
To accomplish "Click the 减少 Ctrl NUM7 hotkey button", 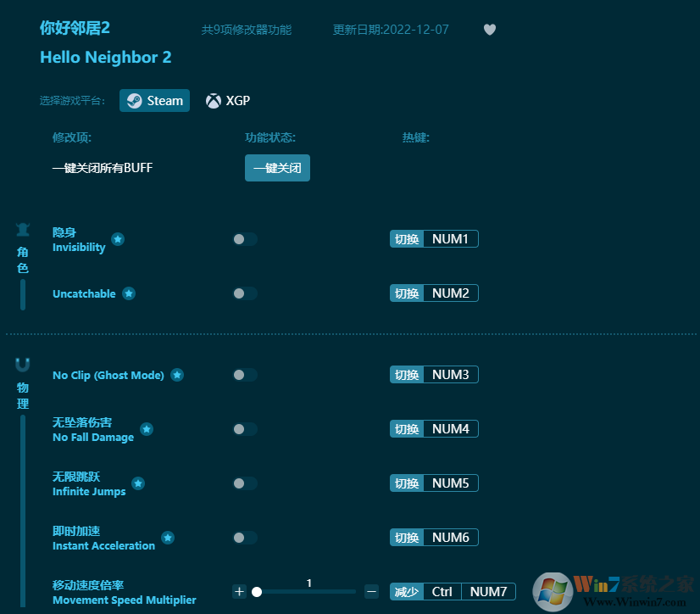I will 453,592.
